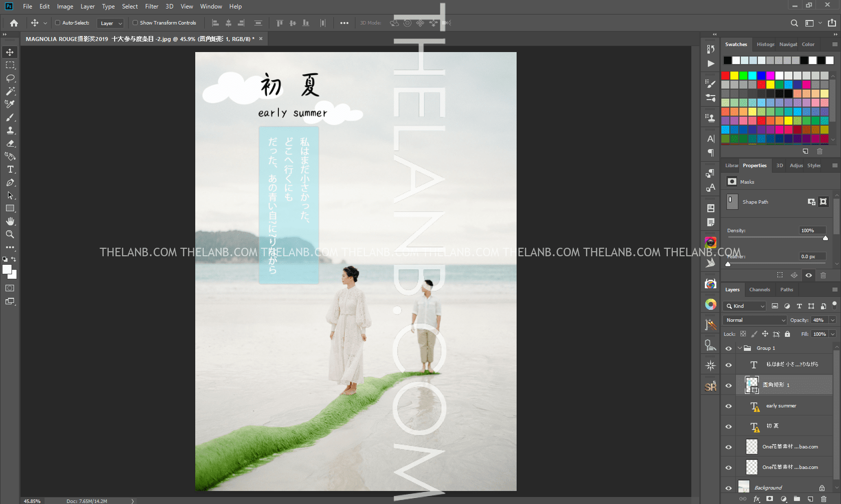841x504 pixels.
Task: Enable Show Transform Controls checkbox
Action: pos(135,23)
